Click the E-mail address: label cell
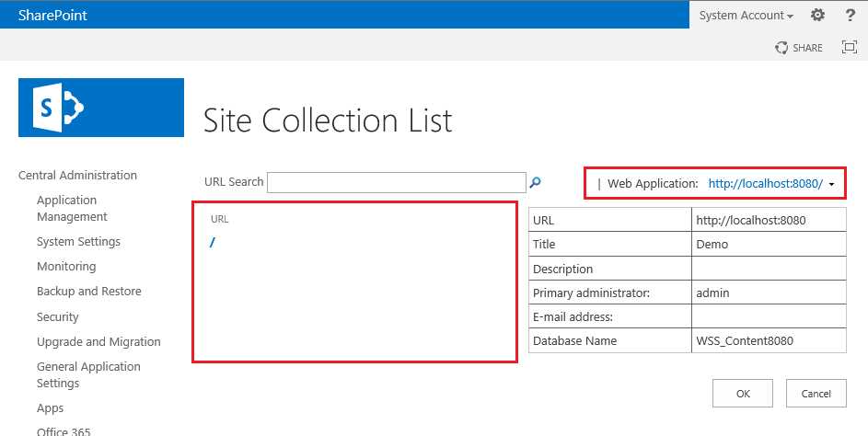Viewport: 868px width, 436px height. click(x=610, y=316)
